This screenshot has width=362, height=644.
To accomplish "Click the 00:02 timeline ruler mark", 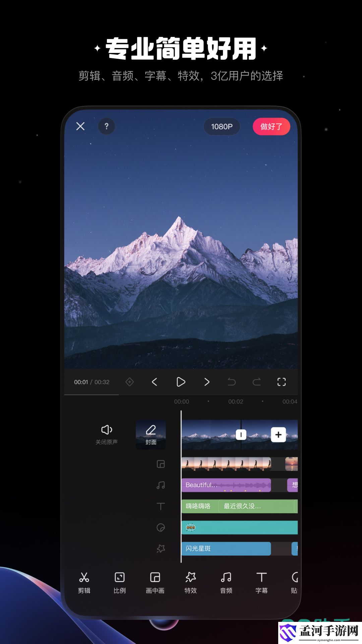I will (x=236, y=401).
